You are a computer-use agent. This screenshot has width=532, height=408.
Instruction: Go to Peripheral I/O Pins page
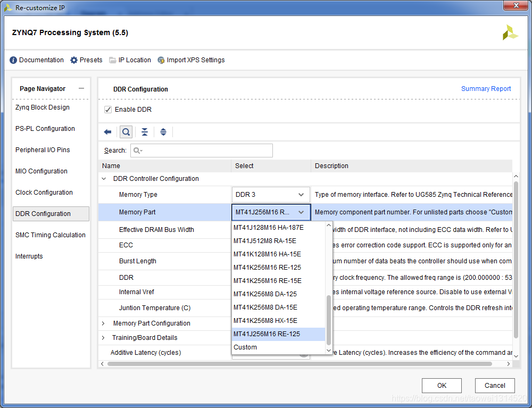coord(43,150)
